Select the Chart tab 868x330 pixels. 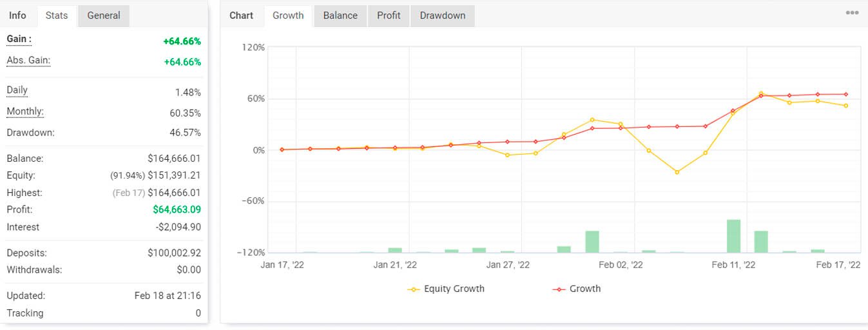(242, 15)
